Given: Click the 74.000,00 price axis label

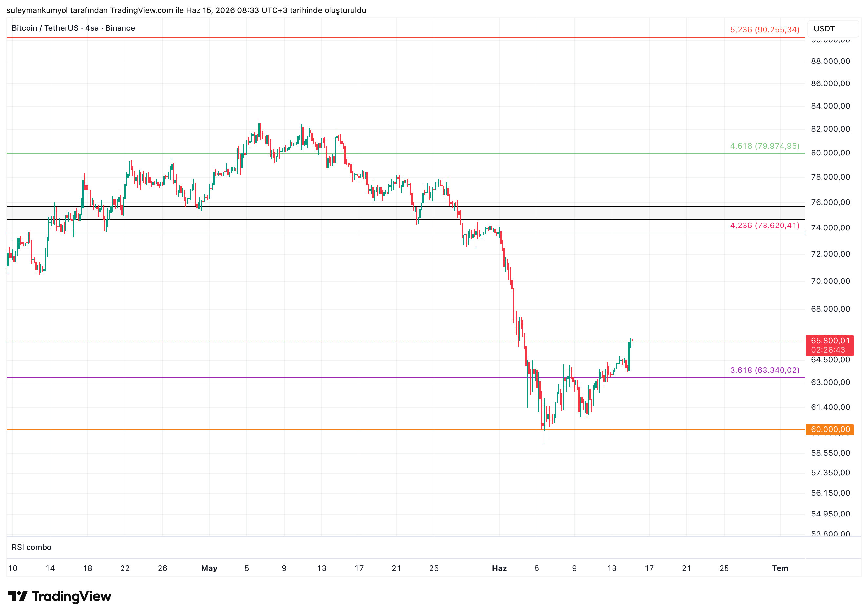Looking at the screenshot, I should pyautogui.click(x=830, y=228).
